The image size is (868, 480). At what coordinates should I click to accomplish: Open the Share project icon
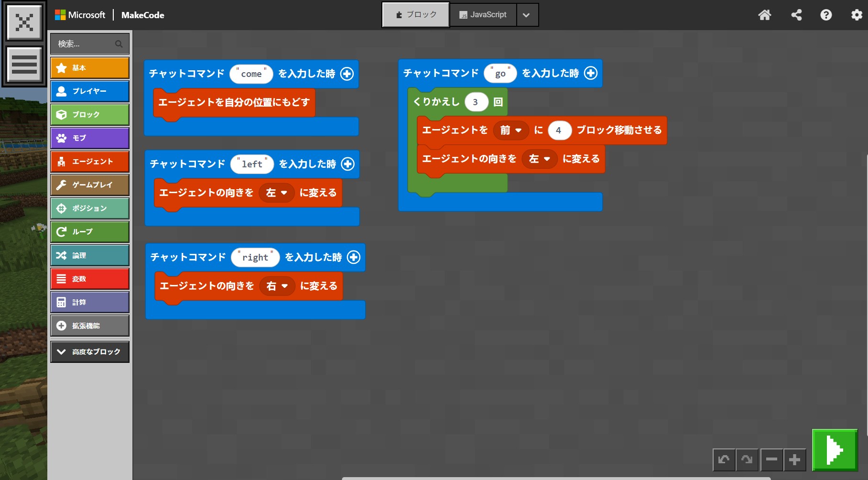796,15
